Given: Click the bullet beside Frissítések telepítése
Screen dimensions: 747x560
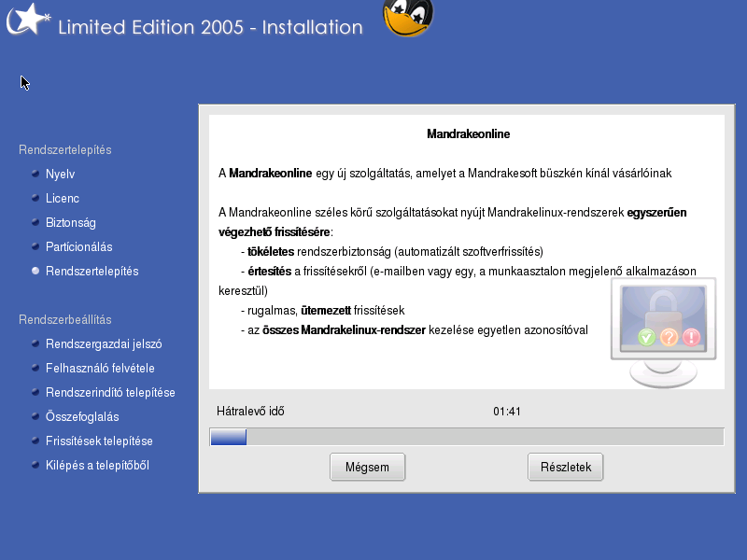Looking at the screenshot, I should coord(35,441).
